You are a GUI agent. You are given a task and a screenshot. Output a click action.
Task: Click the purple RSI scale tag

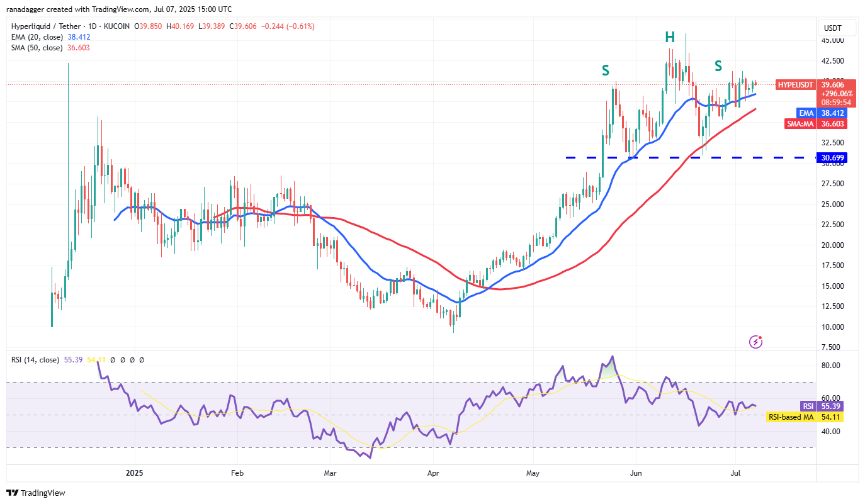(808, 406)
